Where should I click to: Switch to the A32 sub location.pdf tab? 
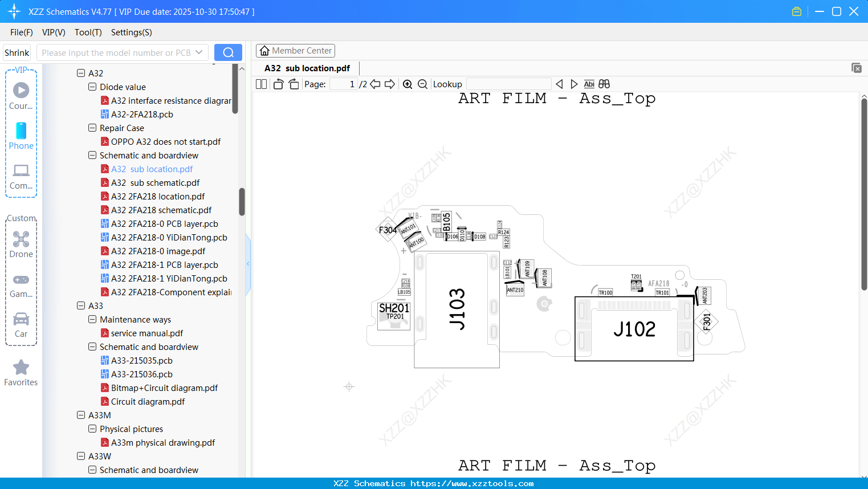[306, 68]
